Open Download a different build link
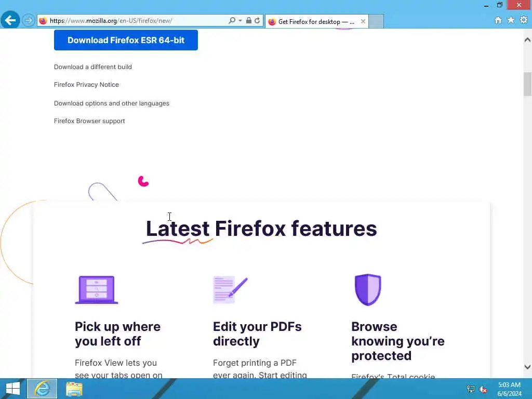532x399 pixels. point(92,67)
